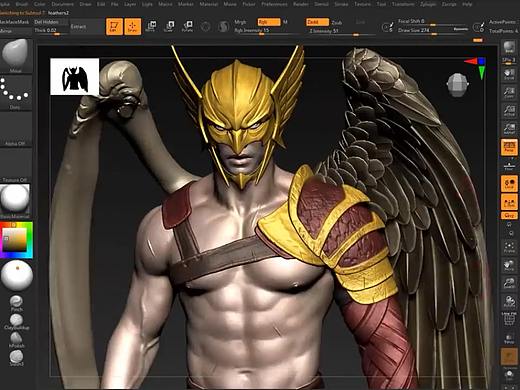Click the XYZ axis indicator

tap(477, 68)
